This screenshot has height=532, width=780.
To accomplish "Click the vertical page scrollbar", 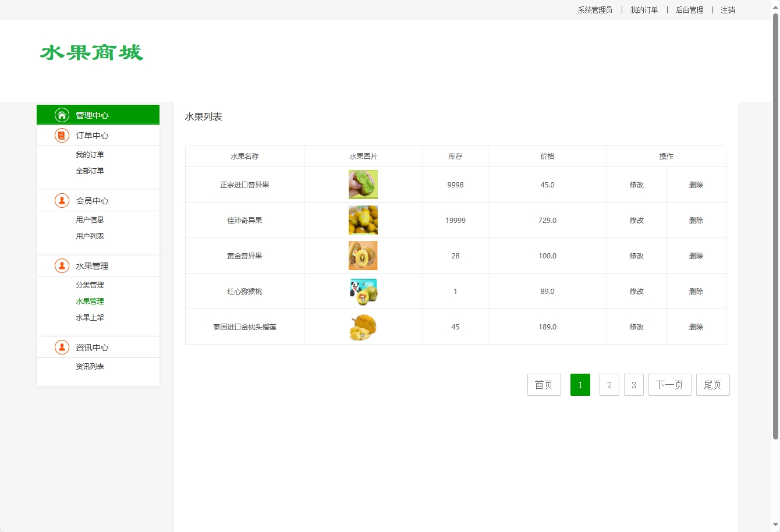I will click(x=775, y=226).
